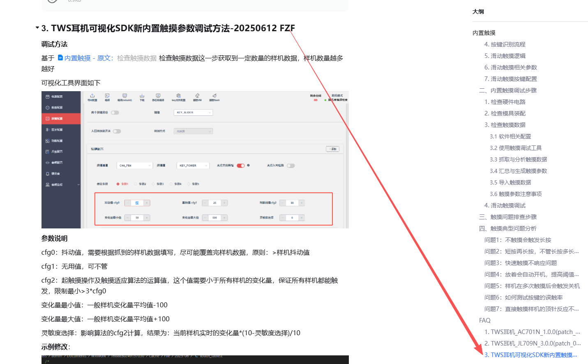Open outline 问题5：样机在多次触摸后会触发关机

[532, 286]
